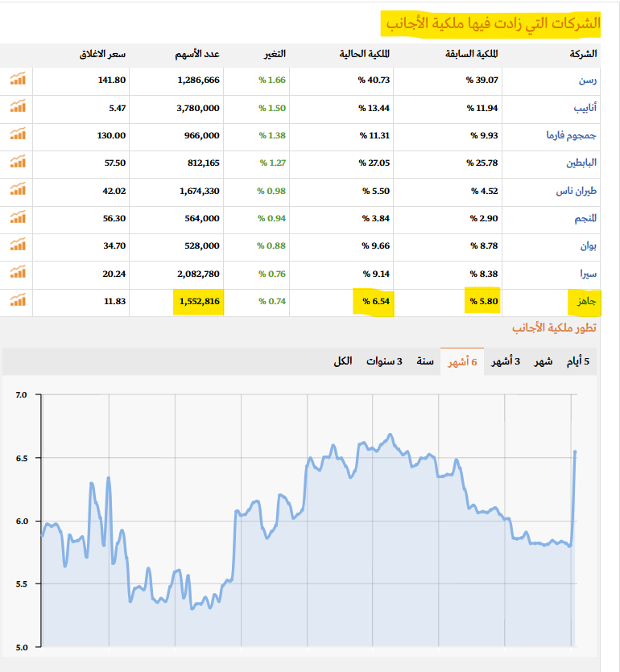
Task: Open the chart icon in the أنابيب row
Action: (x=18, y=106)
